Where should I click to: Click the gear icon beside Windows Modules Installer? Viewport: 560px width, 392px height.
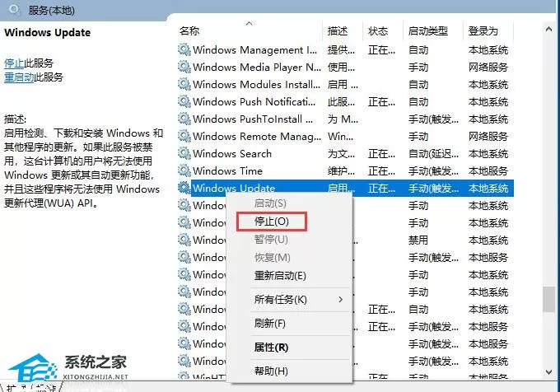[184, 84]
